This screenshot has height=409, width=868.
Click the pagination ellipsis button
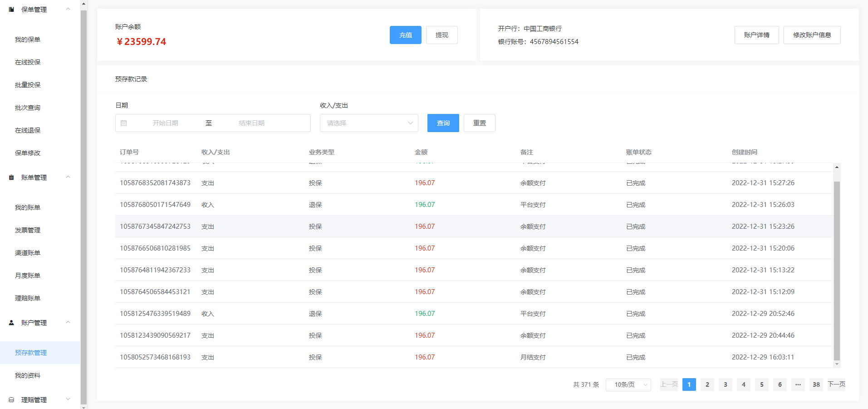point(798,384)
